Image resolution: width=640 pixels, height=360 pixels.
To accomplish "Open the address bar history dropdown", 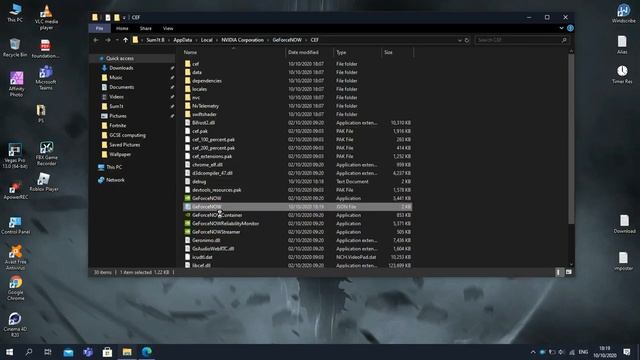I will (x=460, y=40).
